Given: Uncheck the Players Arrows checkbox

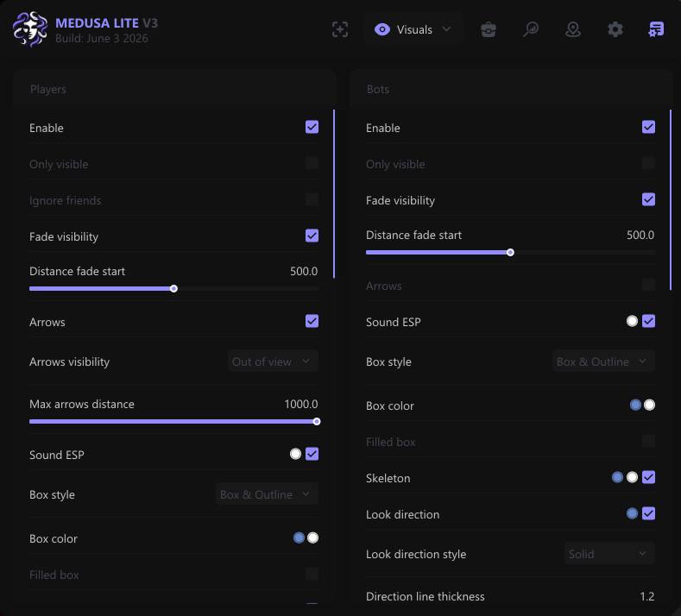Looking at the screenshot, I should (312, 321).
